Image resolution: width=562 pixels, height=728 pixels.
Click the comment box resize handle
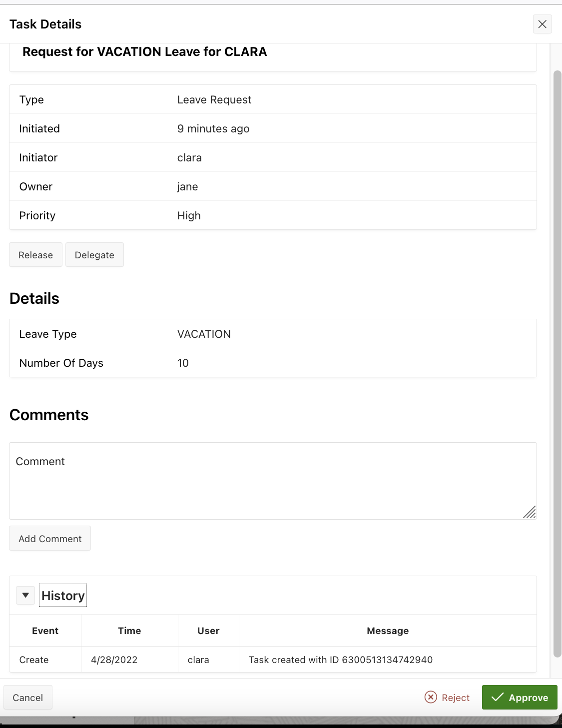click(x=530, y=512)
